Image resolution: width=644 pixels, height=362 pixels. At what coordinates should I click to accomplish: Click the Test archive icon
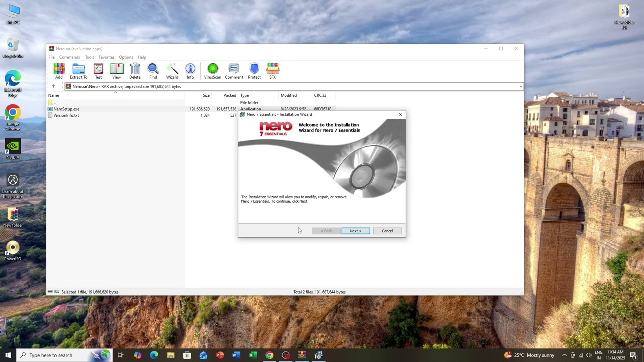click(x=98, y=71)
